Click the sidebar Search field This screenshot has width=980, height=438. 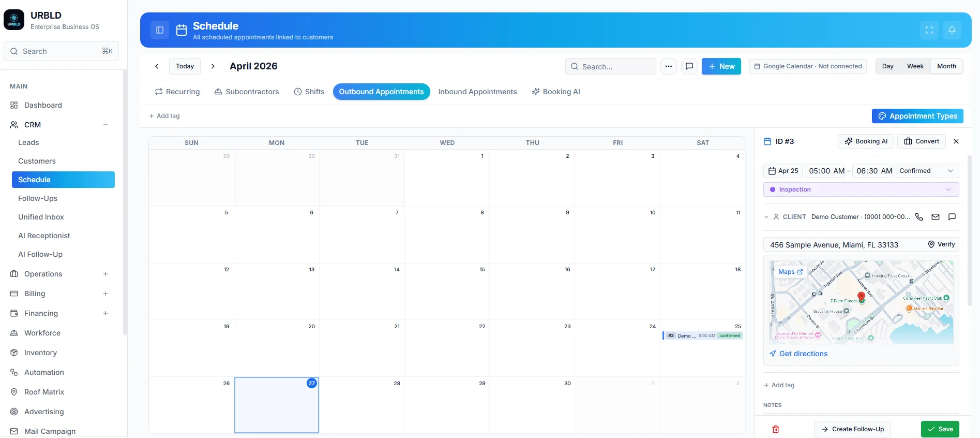62,51
